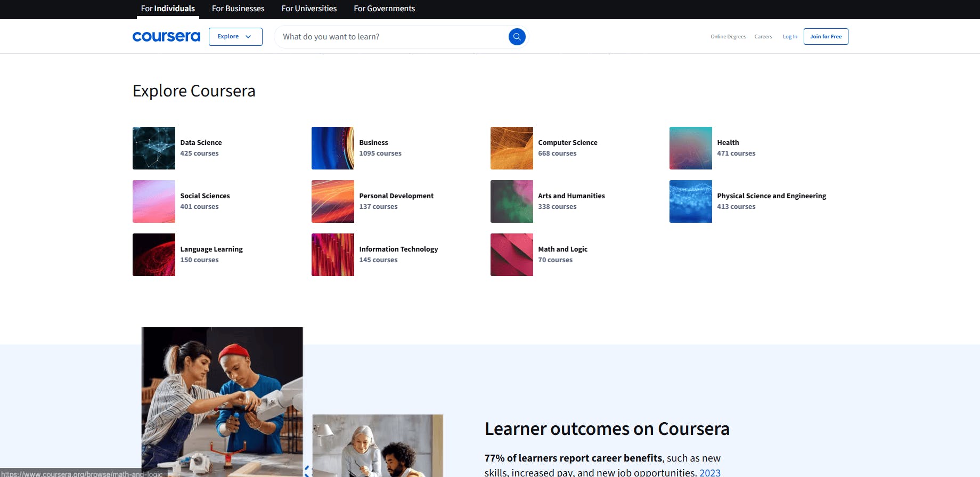
Task: Open the Information Technology title link
Action: pyautogui.click(x=398, y=249)
